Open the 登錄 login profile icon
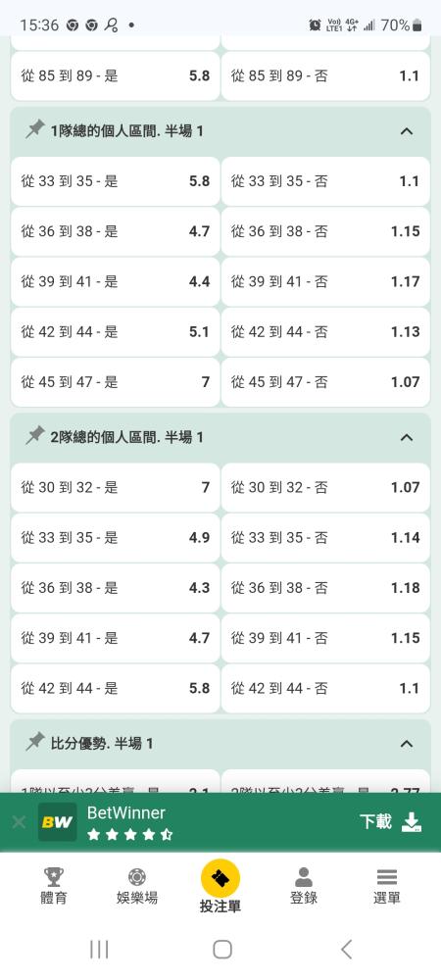 [304, 886]
